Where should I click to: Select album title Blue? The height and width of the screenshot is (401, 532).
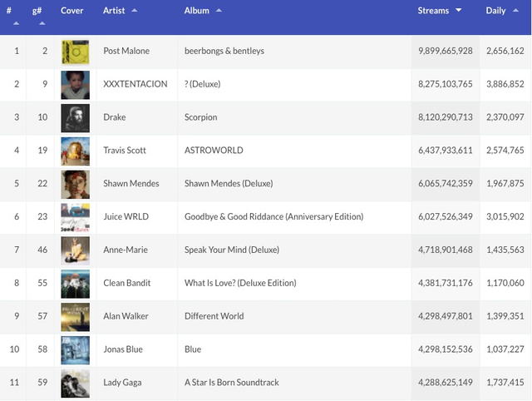tap(193, 349)
